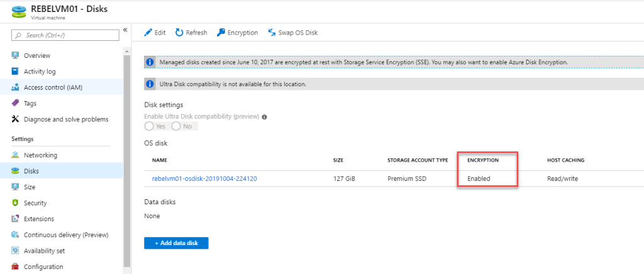The height and width of the screenshot is (274, 644).
Task: Click the Add data disk button
Action: tap(176, 243)
